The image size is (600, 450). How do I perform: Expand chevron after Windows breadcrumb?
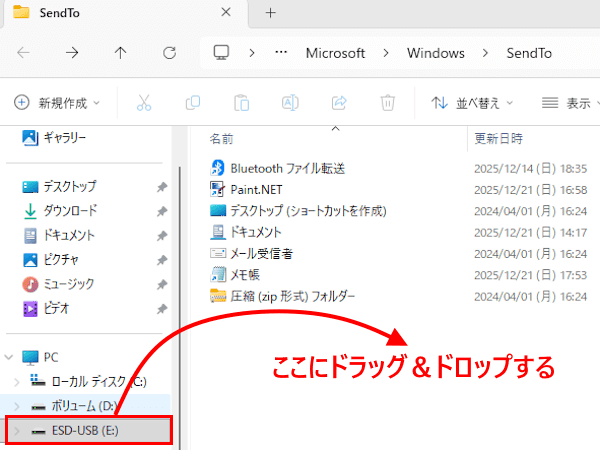click(x=485, y=53)
